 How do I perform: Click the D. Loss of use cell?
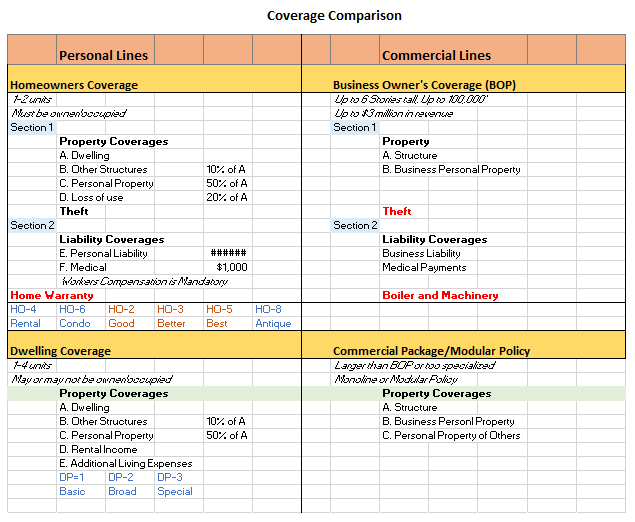tap(91, 197)
